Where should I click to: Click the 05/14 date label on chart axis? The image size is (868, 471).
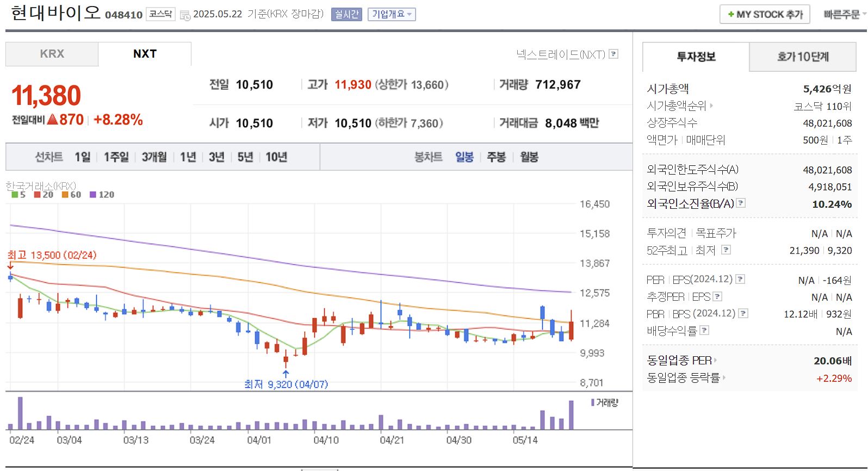click(x=525, y=440)
